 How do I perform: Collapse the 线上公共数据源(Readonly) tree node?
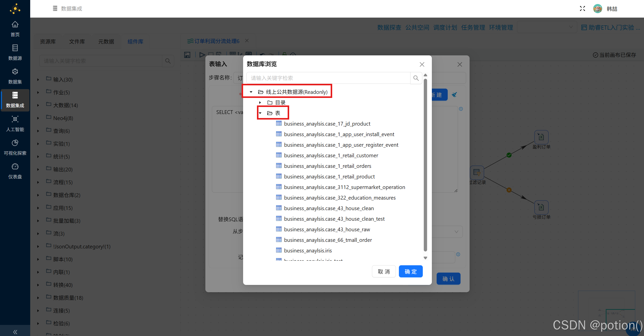251,92
